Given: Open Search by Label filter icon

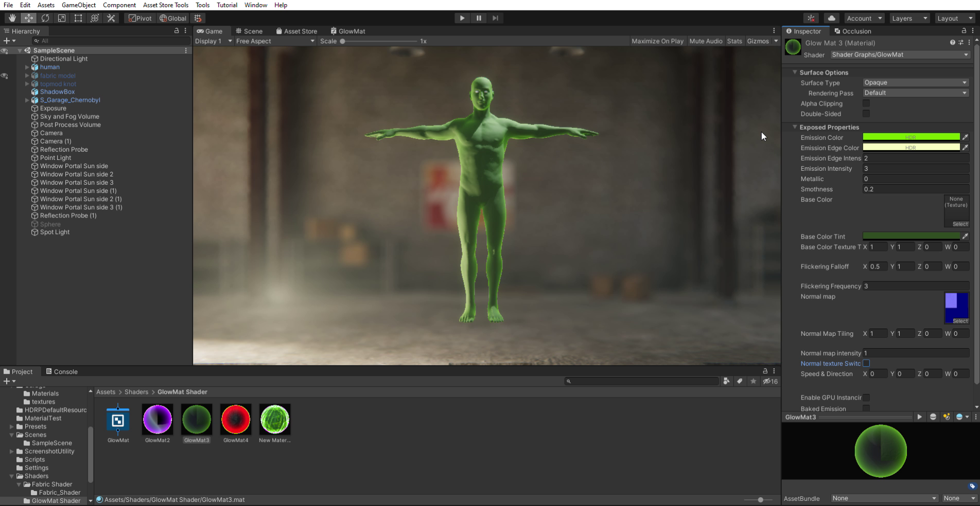Looking at the screenshot, I should tap(740, 381).
